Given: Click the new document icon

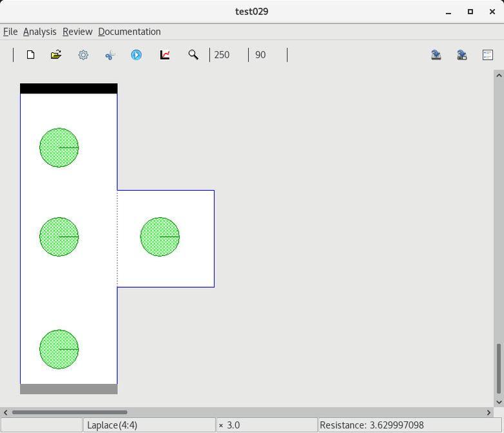Looking at the screenshot, I should coord(30,55).
